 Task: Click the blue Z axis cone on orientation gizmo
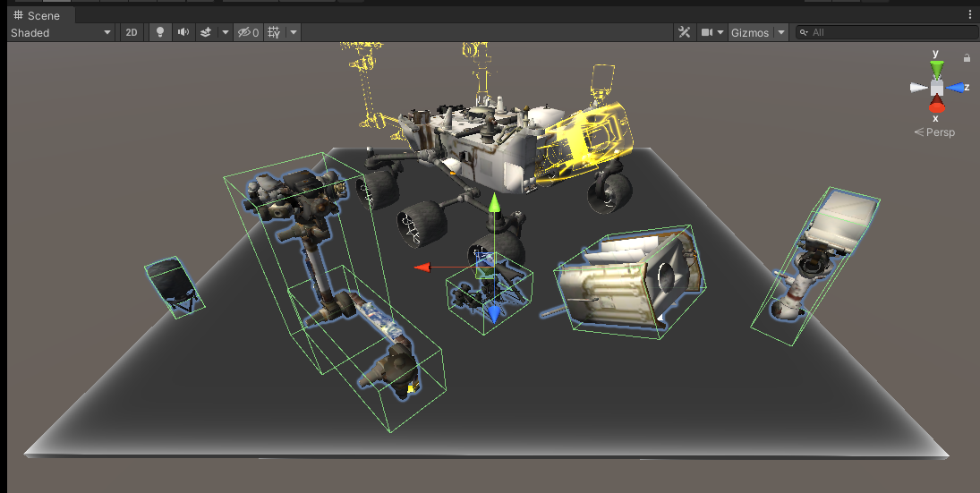pos(955,88)
